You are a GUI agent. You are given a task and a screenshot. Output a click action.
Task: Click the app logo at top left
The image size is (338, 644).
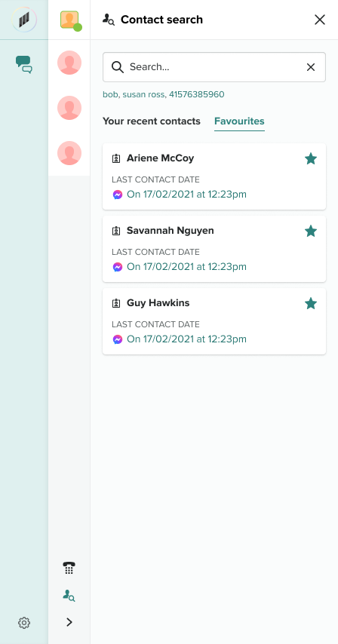(x=24, y=20)
